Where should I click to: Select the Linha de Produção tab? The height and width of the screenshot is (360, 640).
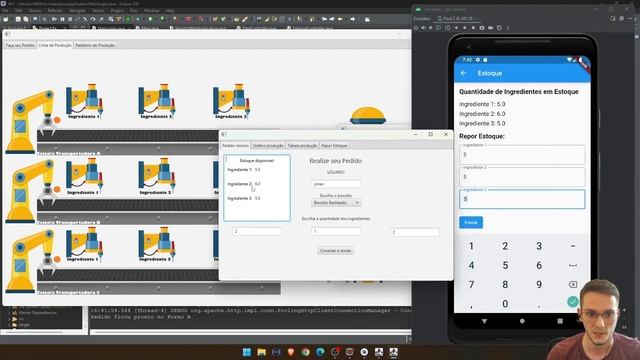[x=55, y=45]
